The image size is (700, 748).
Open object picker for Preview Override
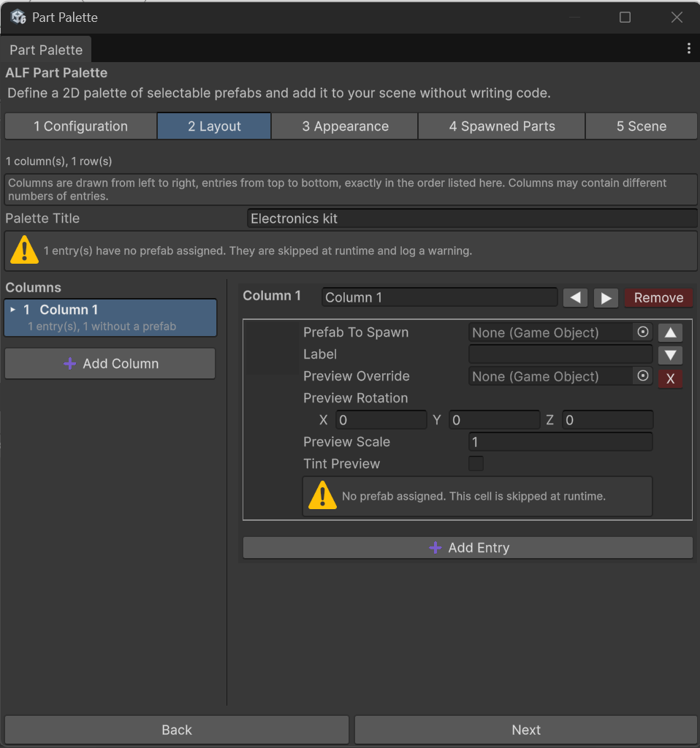643,376
